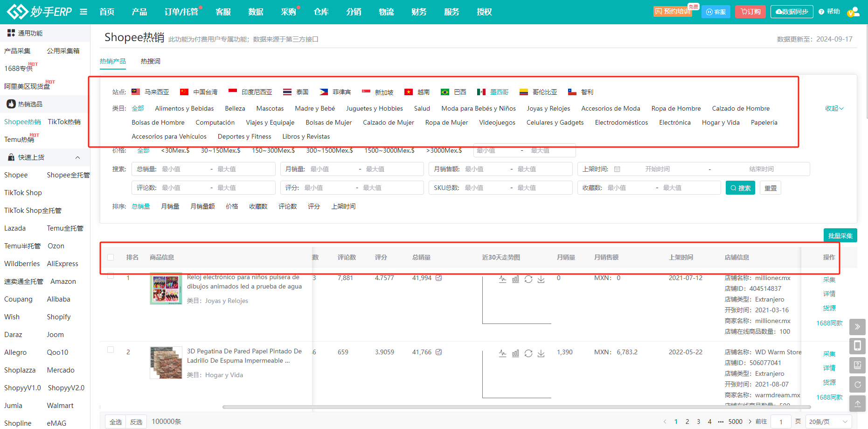Check the checkbox for product row 2
The width and height of the screenshot is (868, 429).
pos(111,350)
